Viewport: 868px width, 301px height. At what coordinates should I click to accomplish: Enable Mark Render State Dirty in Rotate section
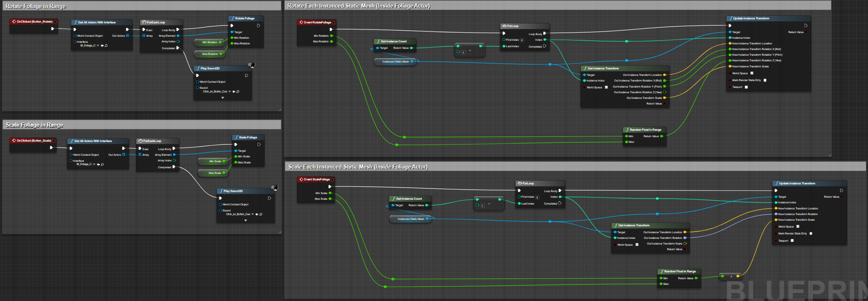[x=765, y=80]
